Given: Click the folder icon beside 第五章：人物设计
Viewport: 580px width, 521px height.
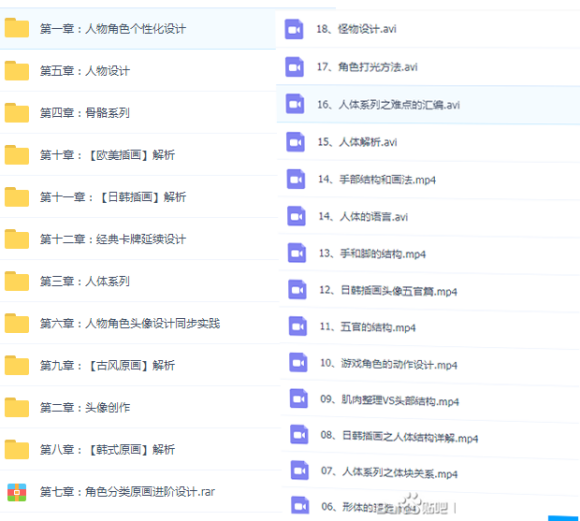Looking at the screenshot, I should pos(17,70).
